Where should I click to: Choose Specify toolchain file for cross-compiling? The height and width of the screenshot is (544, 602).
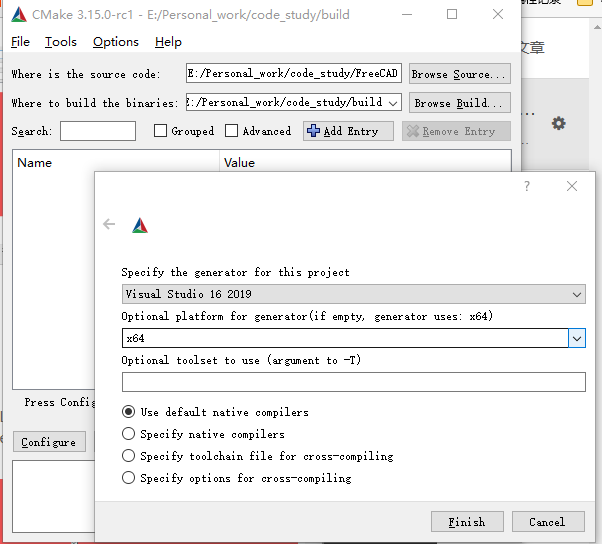[128, 456]
